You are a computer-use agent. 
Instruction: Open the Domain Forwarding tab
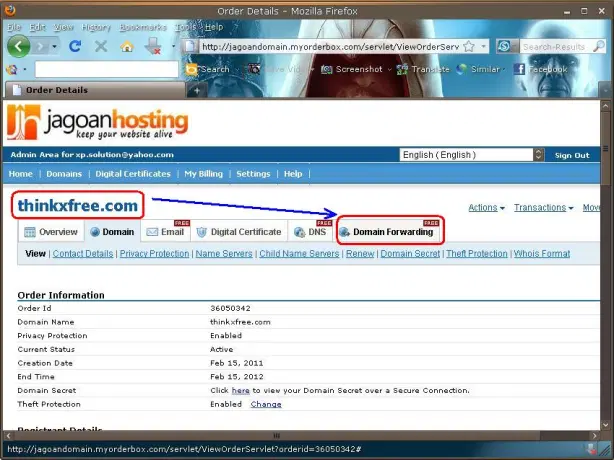click(388, 232)
